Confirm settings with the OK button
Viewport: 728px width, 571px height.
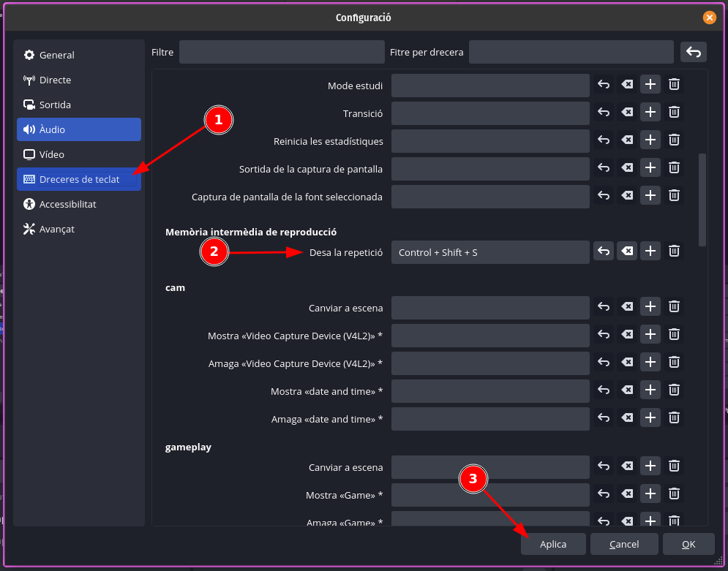click(x=688, y=544)
